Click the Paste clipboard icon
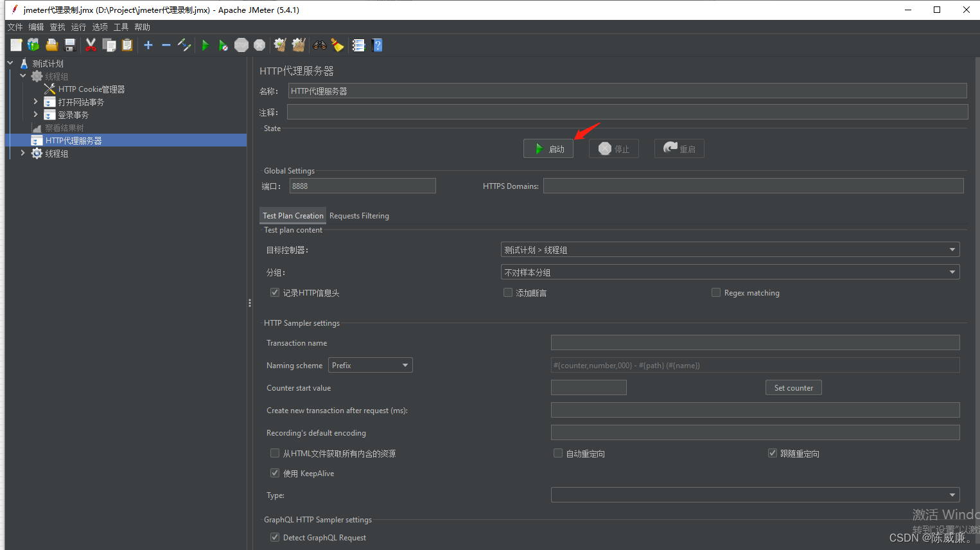This screenshot has width=980, height=550. point(127,45)
